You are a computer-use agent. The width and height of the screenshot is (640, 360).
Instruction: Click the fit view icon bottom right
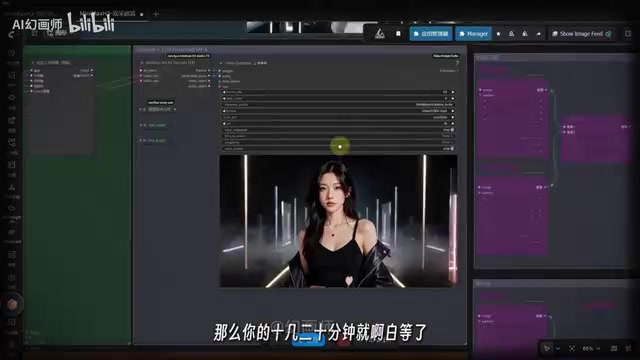(572, 348)
